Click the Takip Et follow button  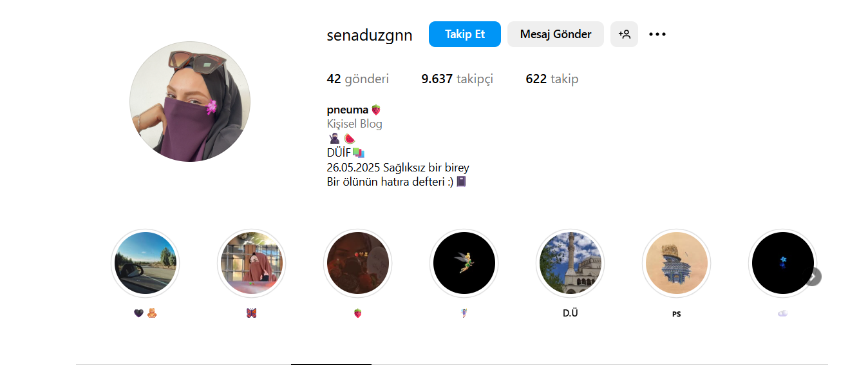click(465, 34)
